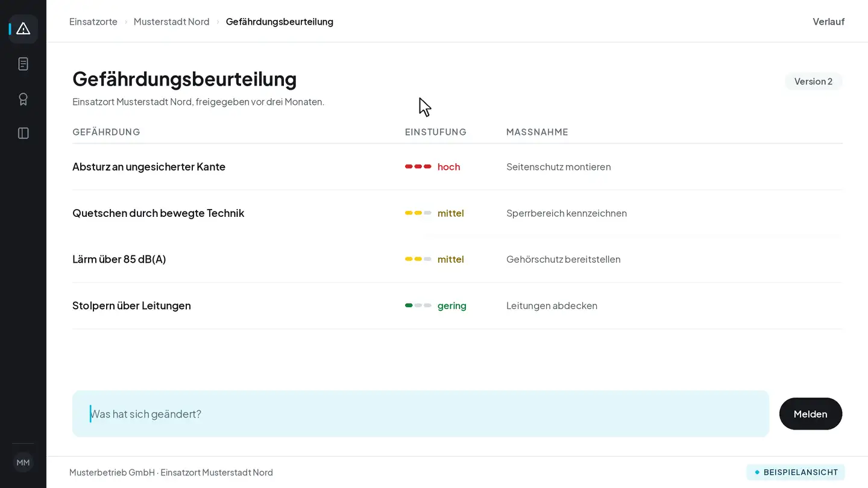Click the Gefährdungsbeurteilung breadcrumb

point(280,22)
